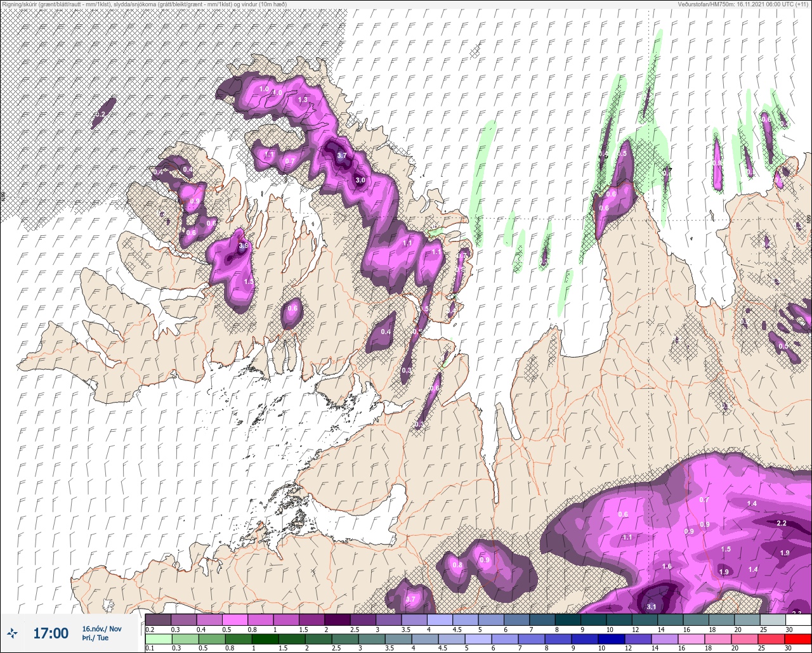Select the pale green 0.1 swatch in the lower legend
Viewport: 812px width, 653px height.
point(158,638)
